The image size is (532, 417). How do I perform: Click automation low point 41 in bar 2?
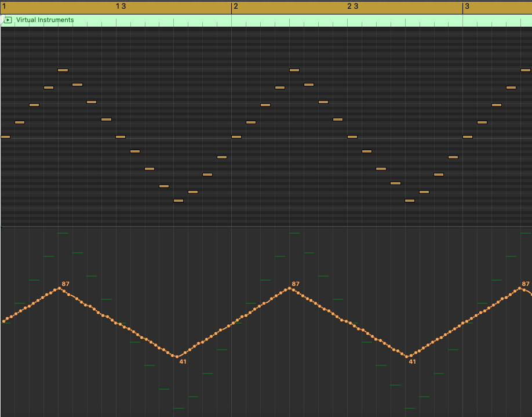tap(407, 357)
